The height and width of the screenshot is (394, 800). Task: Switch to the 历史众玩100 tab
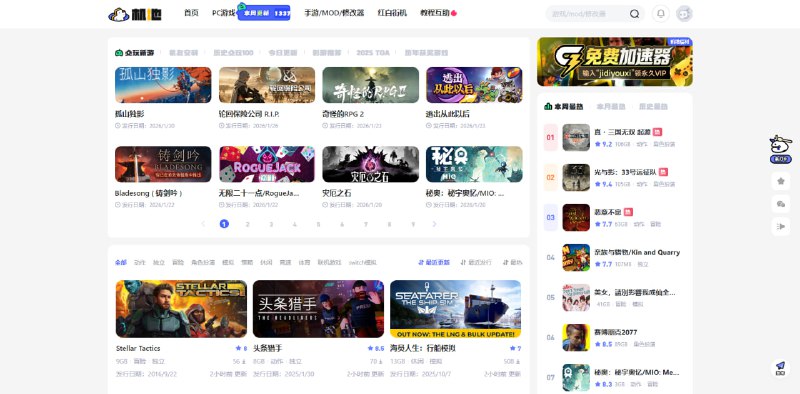[233, 53]
